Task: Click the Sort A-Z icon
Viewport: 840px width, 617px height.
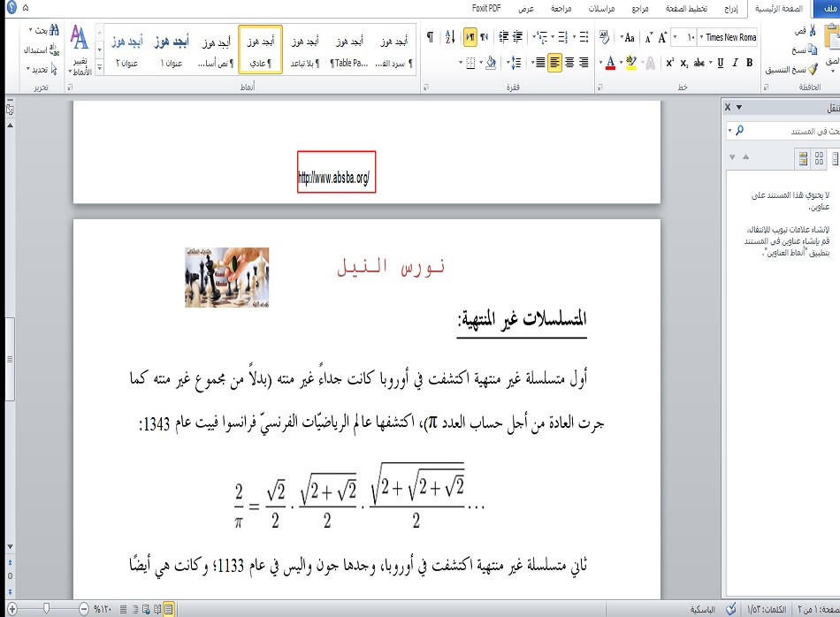Action: [x=448, y=37]
